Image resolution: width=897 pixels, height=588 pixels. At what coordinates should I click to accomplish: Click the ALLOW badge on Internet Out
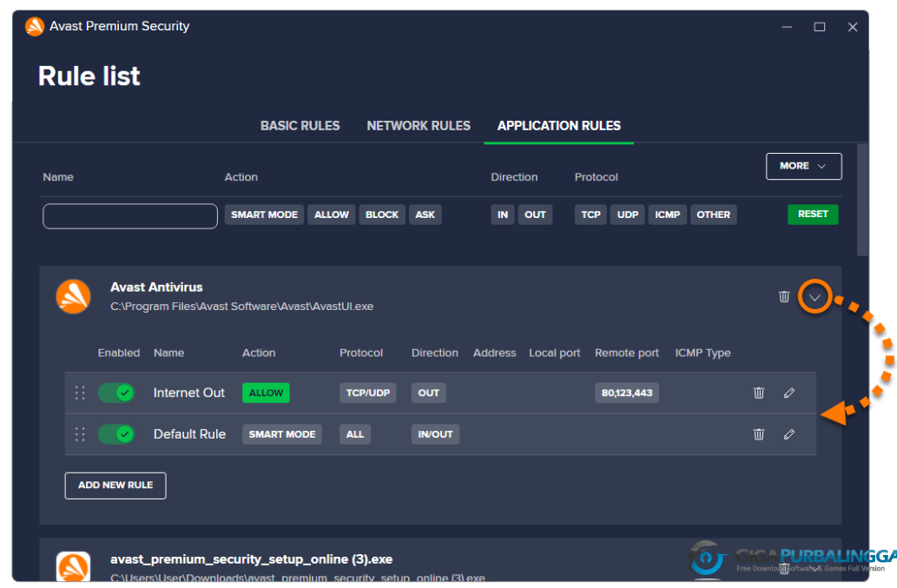click(x=266, y=393)
